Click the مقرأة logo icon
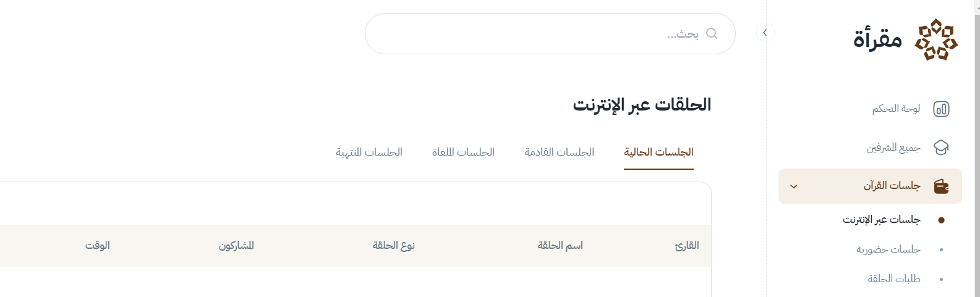This screenshot has height=297, width=980. [936, 40]
